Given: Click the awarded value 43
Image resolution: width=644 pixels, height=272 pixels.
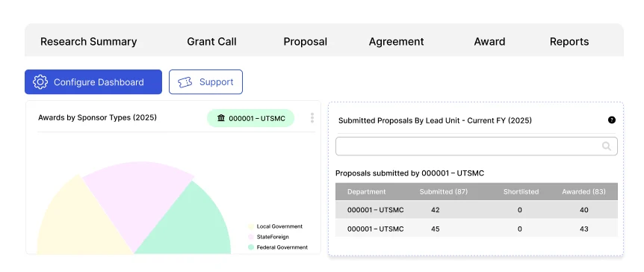Looking at the screenshot, I should (x=584, y=229).
